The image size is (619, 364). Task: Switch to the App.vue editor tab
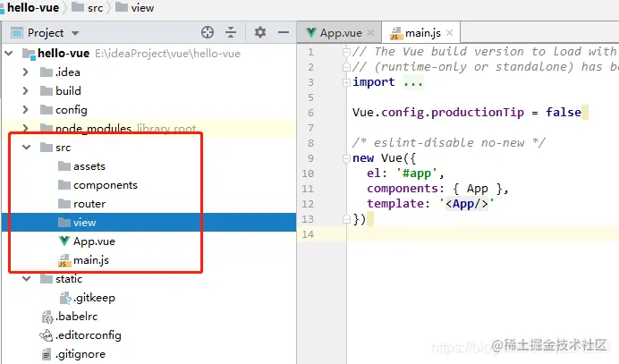click(340, 33)
